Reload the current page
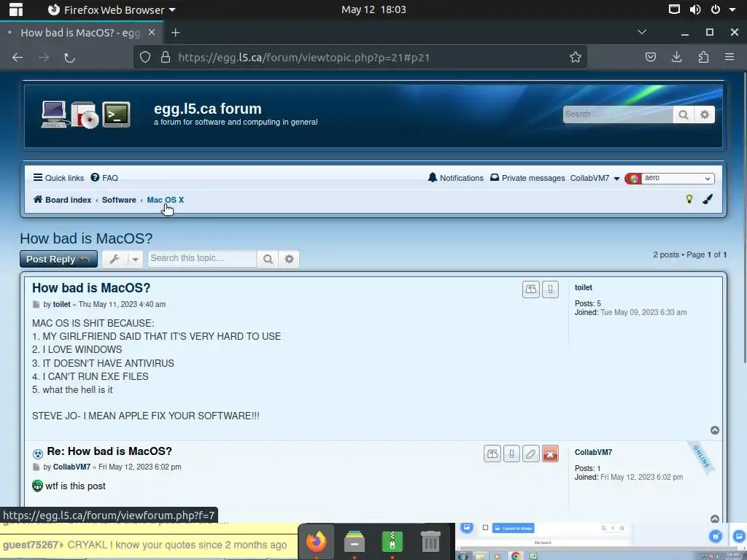This screenshot has height=560, width=747. (x=69, y=58)
